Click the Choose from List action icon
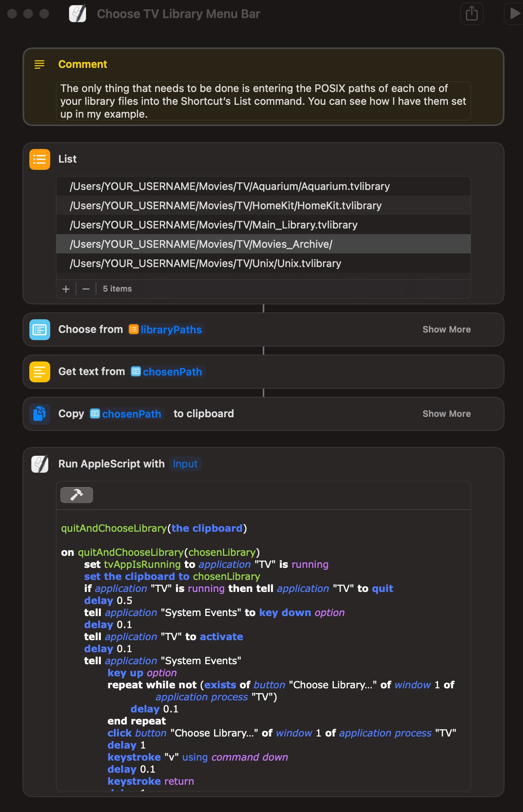523x812 pixels. coord(40,330)
